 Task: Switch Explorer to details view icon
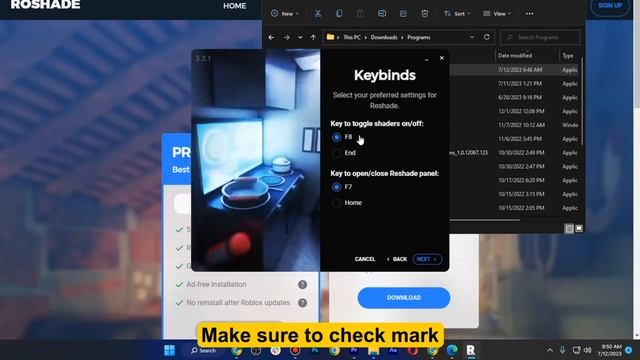(569, 229)
